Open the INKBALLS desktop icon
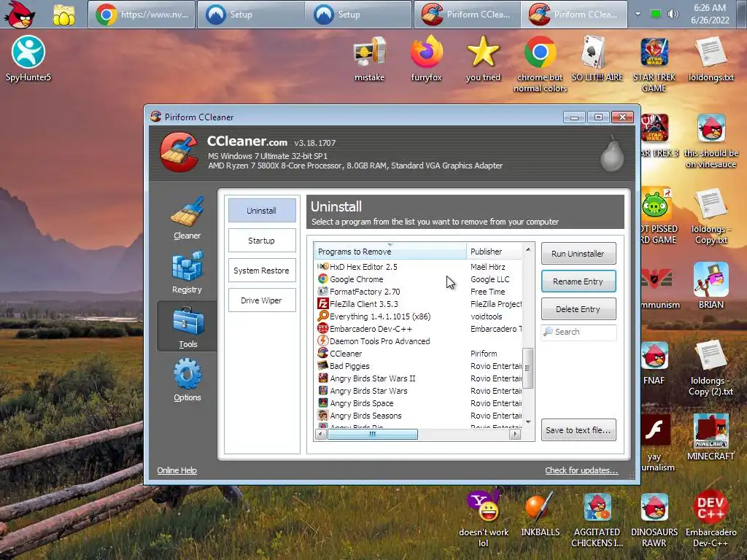This screenshot has height=560, width=747. tap(541, 513)
